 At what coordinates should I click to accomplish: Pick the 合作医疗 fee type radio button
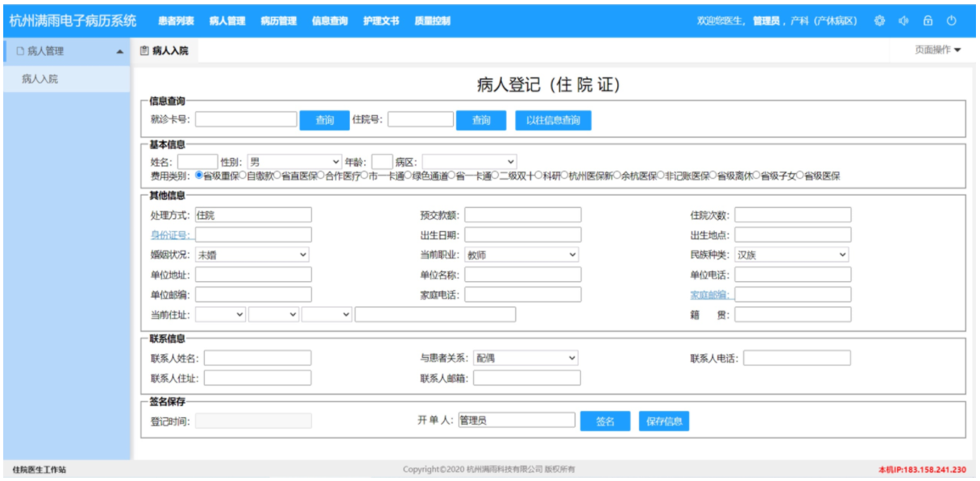[321, 175]
